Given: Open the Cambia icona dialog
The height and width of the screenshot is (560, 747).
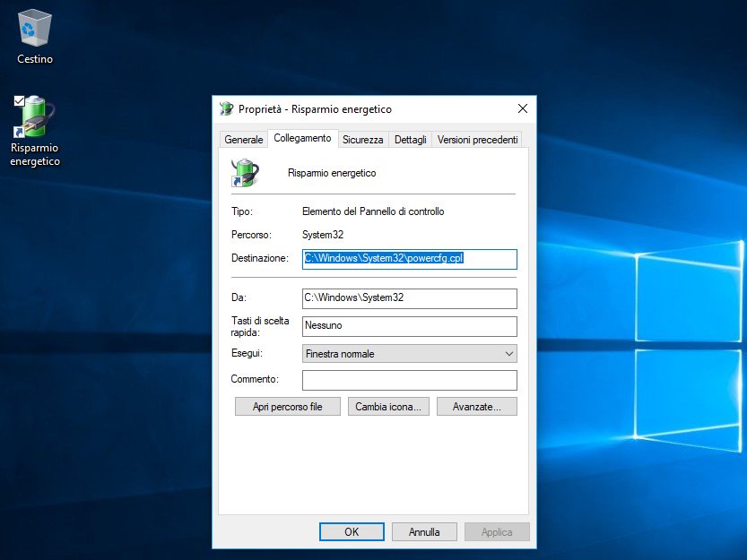Looking at the screenshot, I should pos(388,407).
